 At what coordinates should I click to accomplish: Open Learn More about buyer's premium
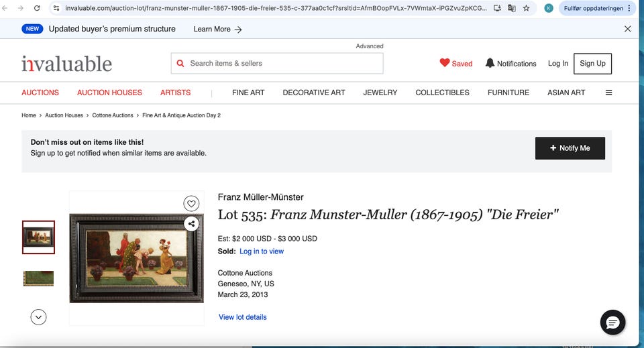[217, 29]
